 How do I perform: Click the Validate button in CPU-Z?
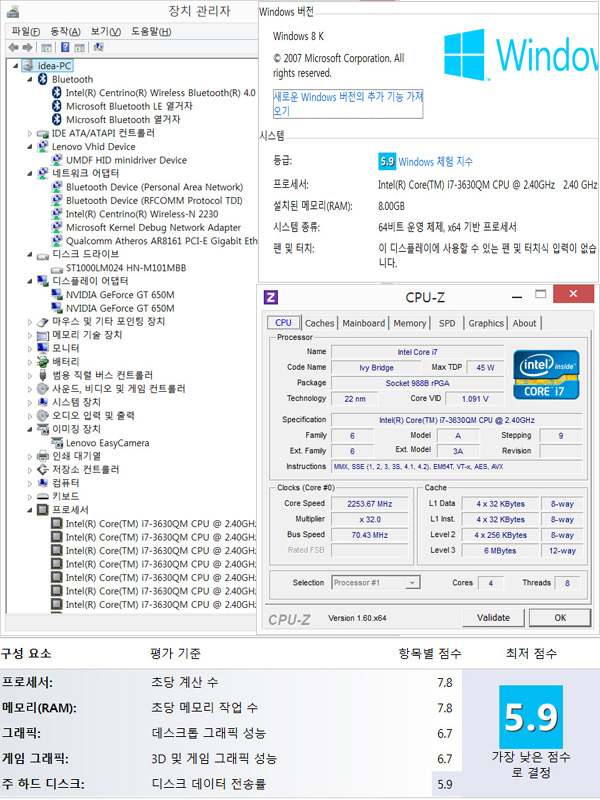click(493, 617)
